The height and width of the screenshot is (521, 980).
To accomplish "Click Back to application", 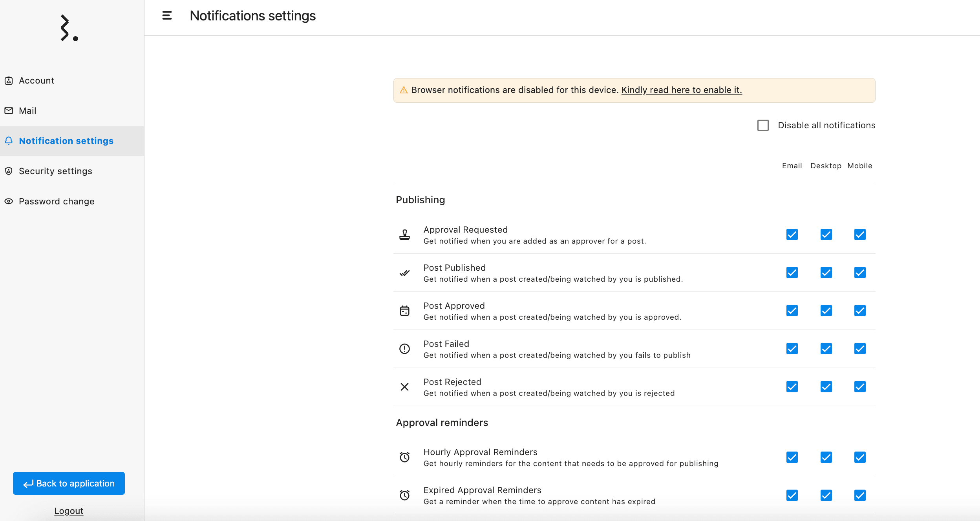I will tap(69, 483).
